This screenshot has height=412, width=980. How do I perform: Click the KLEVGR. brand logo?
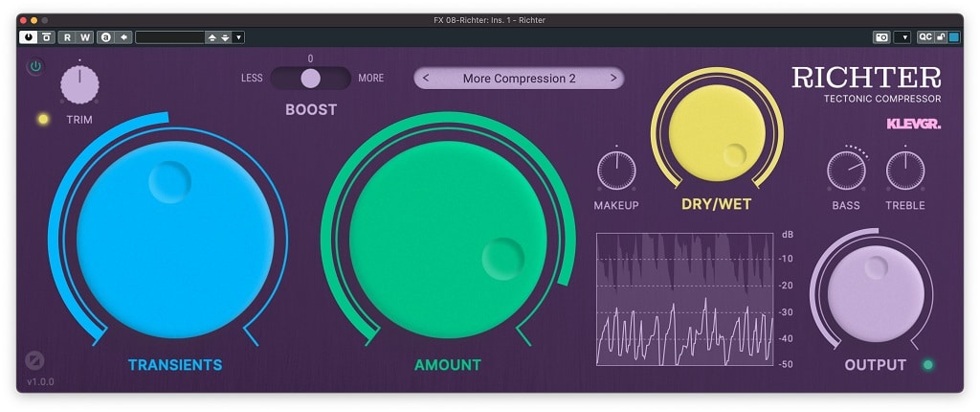(914, 124)
